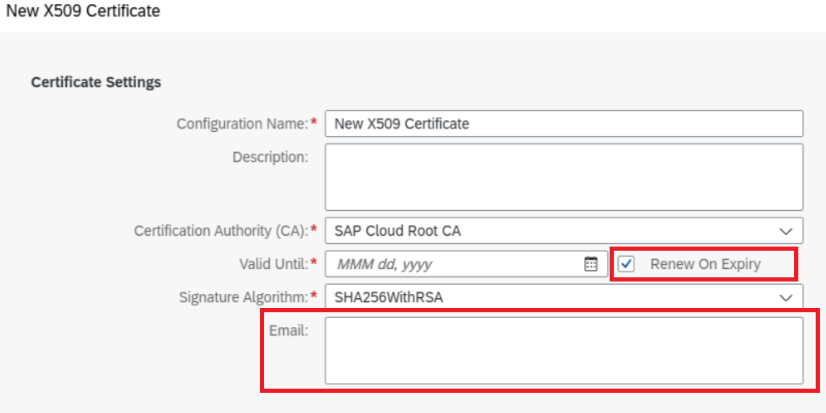Click the Certificate Settings section heading
This screenshot has width=826, height=413.
click(x=96, y=82)
